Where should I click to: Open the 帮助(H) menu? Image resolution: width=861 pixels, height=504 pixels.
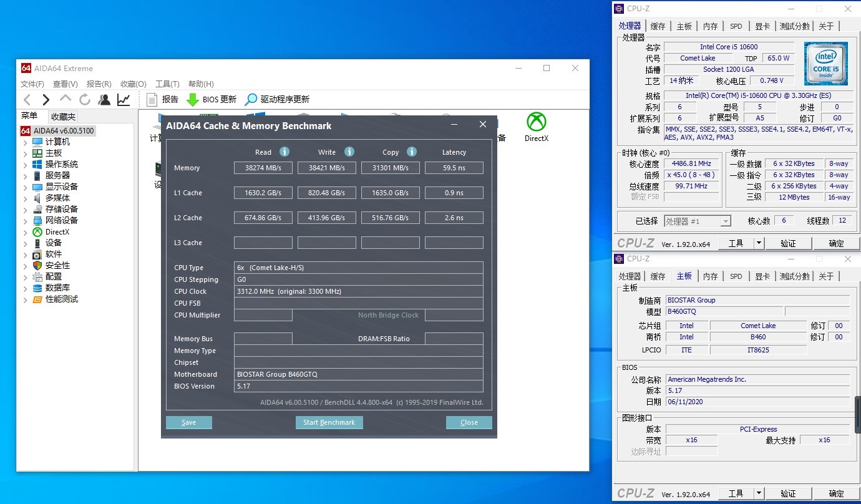click(201, 84)
